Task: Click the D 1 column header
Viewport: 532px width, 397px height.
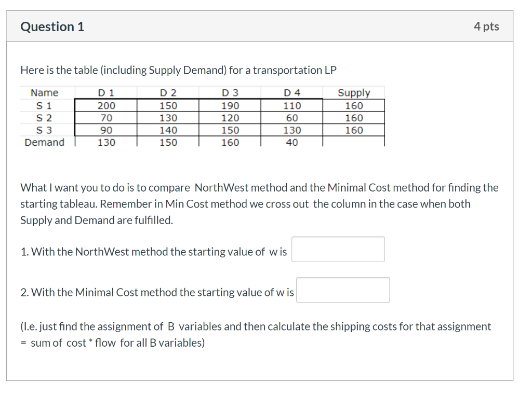Action: pos(106,92)
